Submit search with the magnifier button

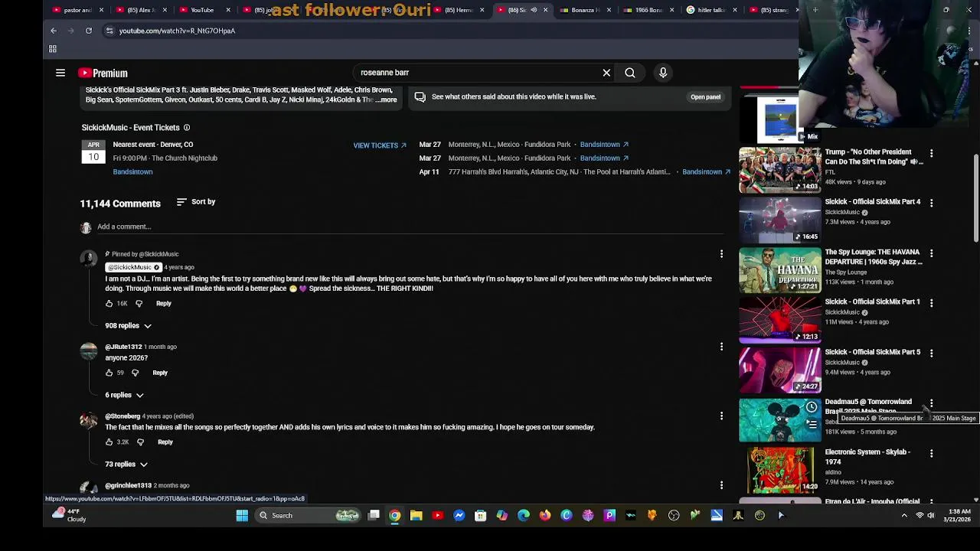click(x=630, y=73)
